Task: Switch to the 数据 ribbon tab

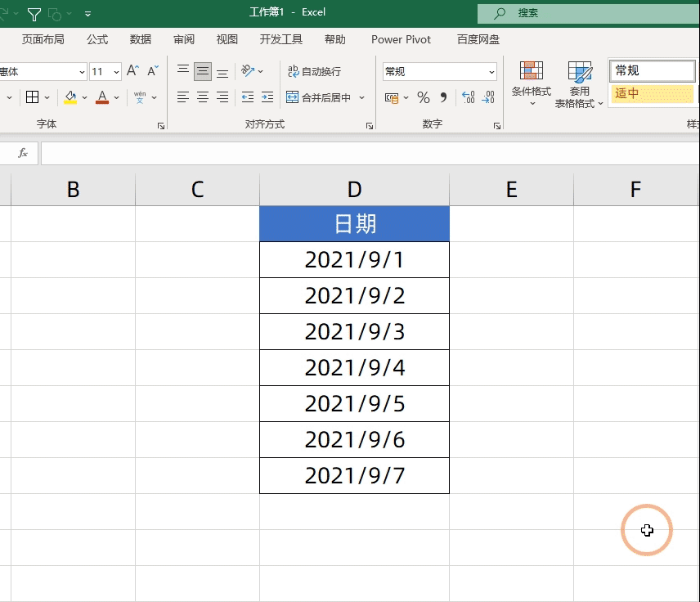Action: (x=140, y=39)
